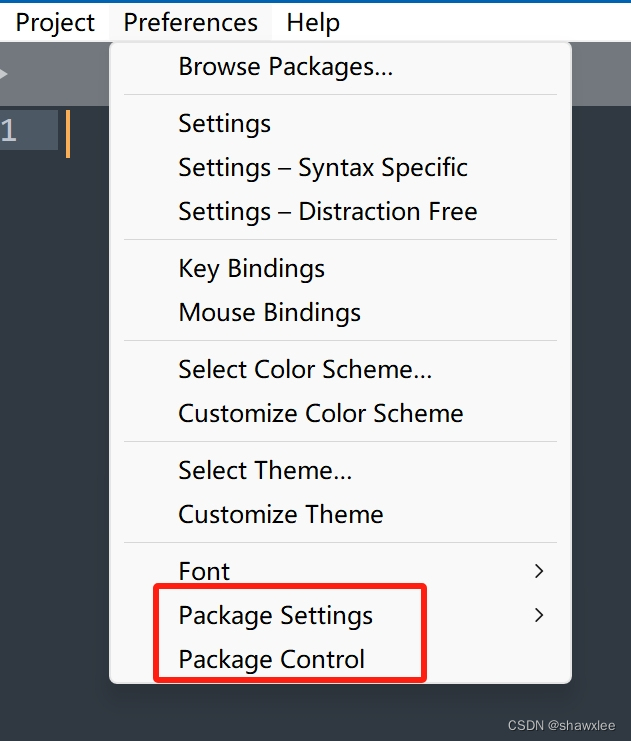Close the Preferences menu via its title
Viewport: 631px width, 741px height.
click(190, 22)
